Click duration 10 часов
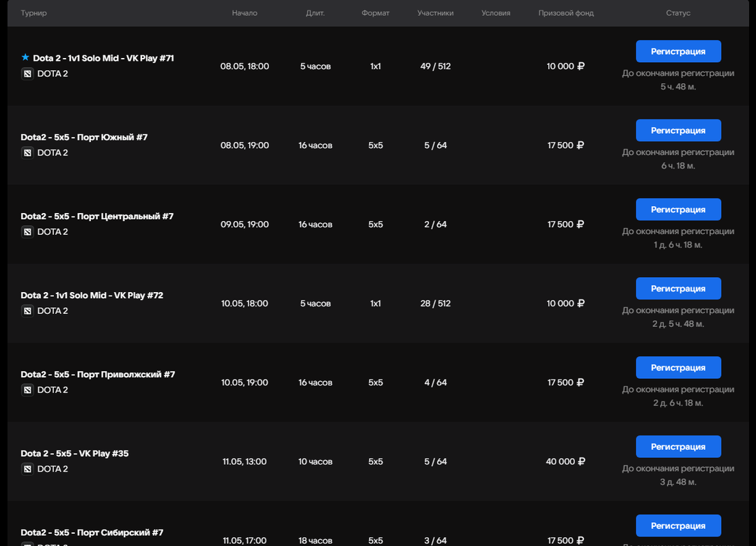Screen dimensions: 756x546 tap(316, 461)
